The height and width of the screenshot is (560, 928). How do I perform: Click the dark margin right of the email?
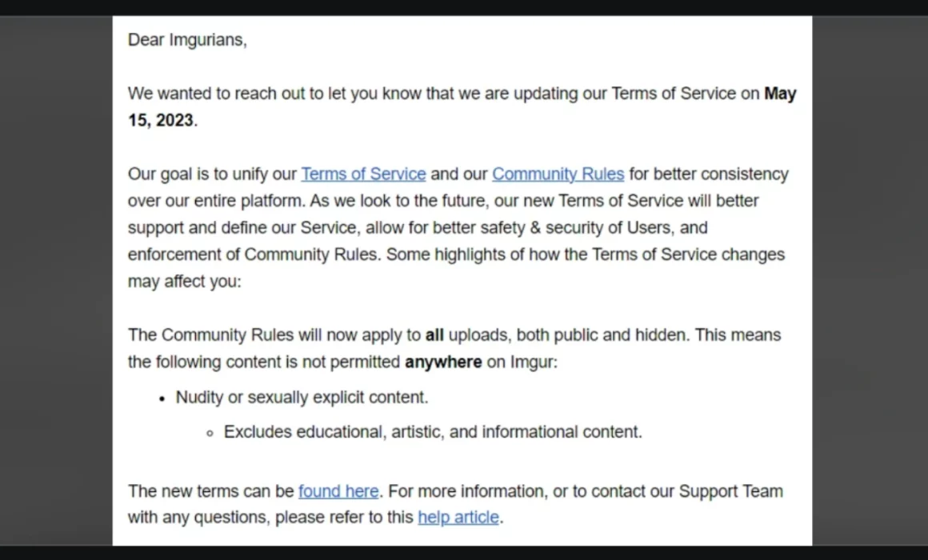click(x=870, y=280)
